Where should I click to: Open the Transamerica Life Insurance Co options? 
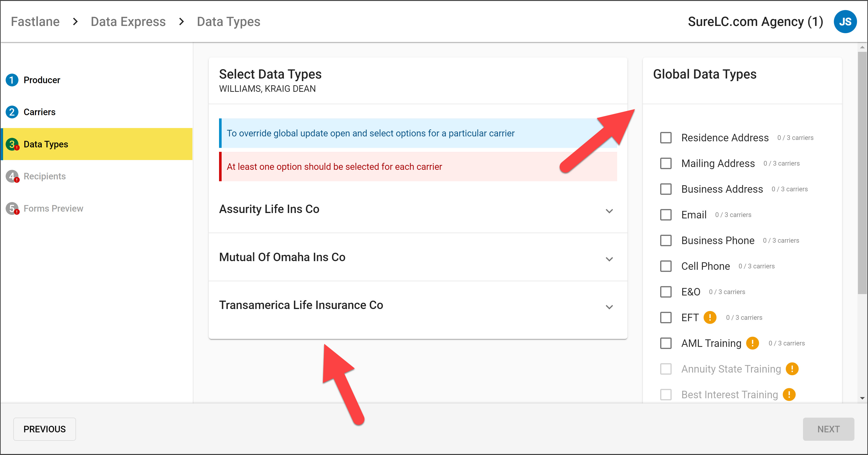pos(609,307)
